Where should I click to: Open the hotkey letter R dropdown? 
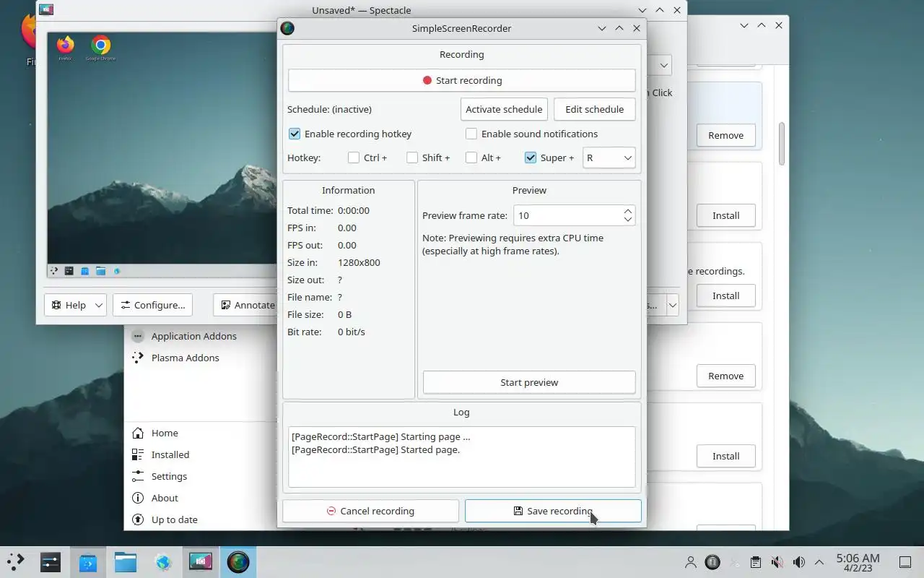coord(609,158)
